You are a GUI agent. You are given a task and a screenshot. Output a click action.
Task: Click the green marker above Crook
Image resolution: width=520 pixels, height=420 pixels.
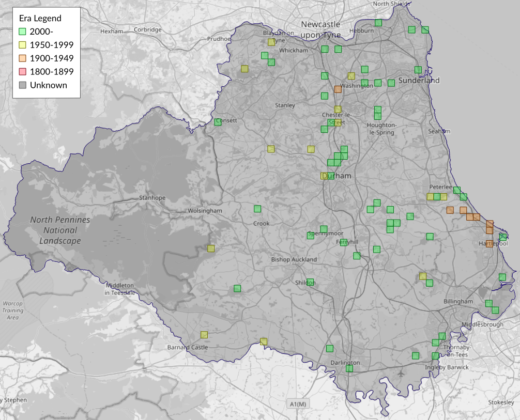click(257, 209)
